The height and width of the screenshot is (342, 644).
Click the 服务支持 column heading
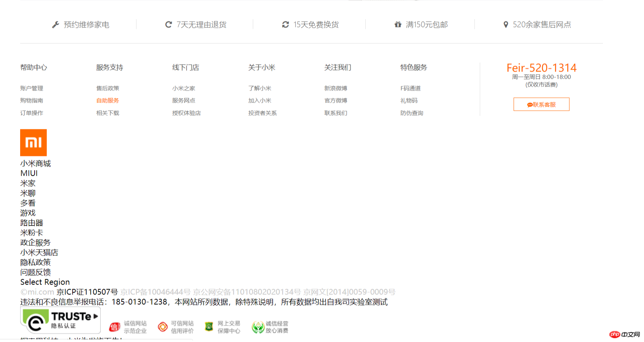(109, 68)
